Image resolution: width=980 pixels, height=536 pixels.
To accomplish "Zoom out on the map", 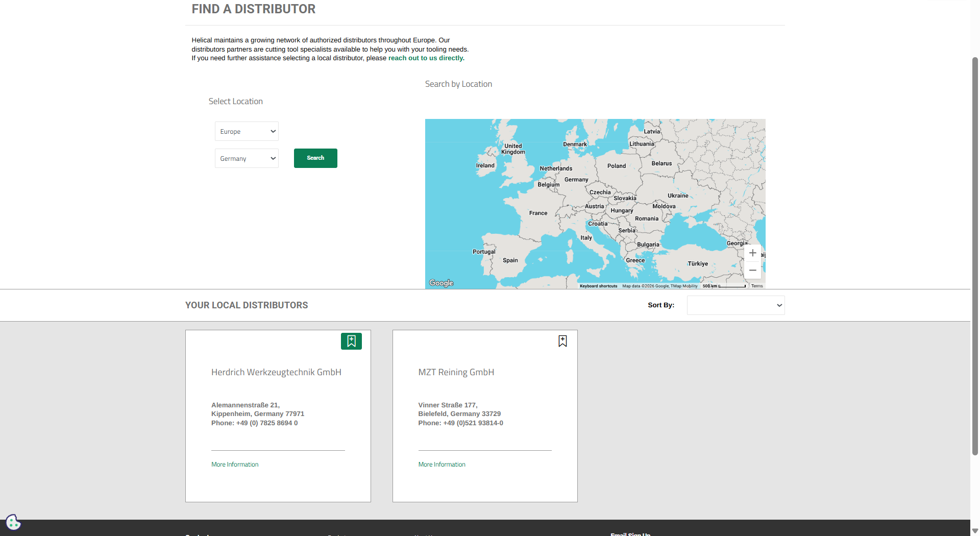I will click(x=752, y=270).
